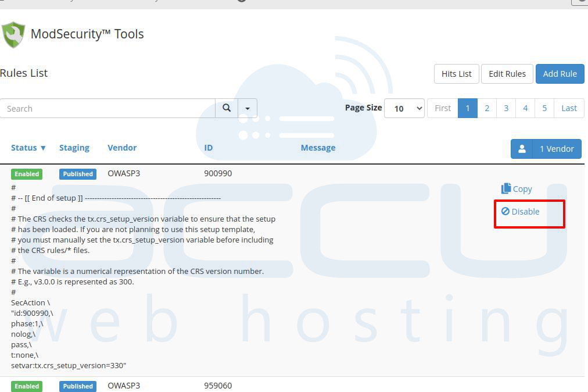
Task: Click the user icon on Vendor button
Action: click(522, 149)
